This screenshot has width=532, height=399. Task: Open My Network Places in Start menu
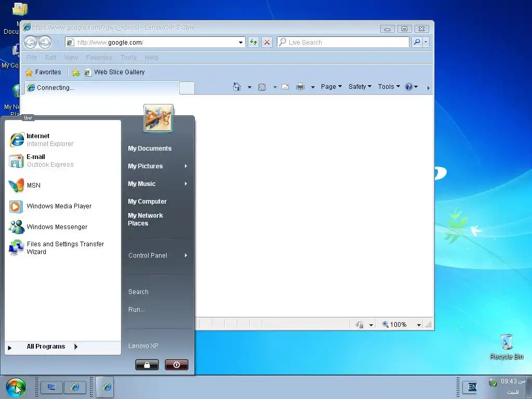[145, 219]
